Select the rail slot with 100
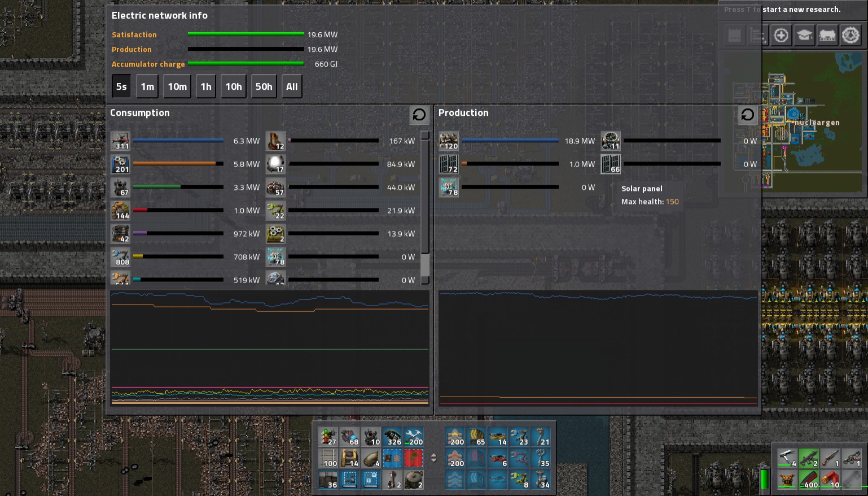Screen dimensions: 868x496 (x=328, y=458)
